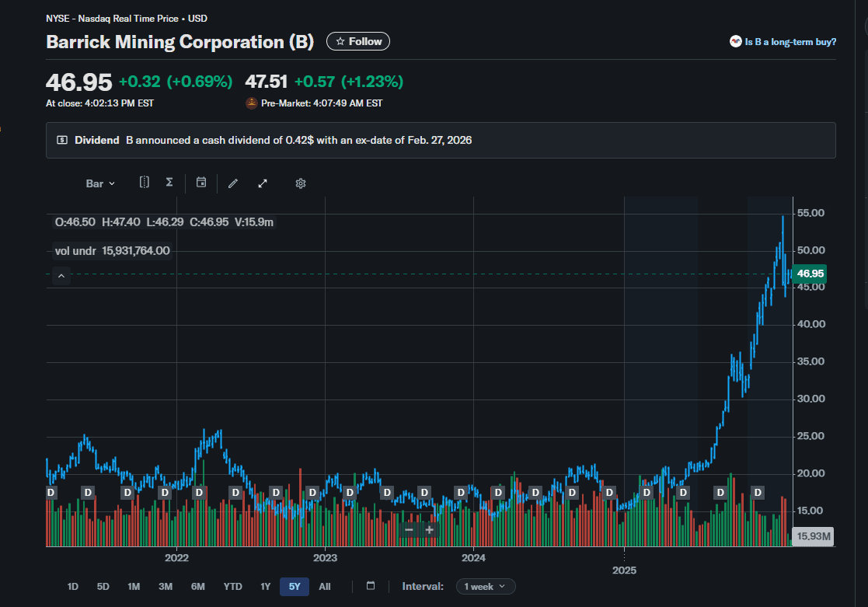
Task: Follow Barrick Mining Corporation
Action: point(358,41)
